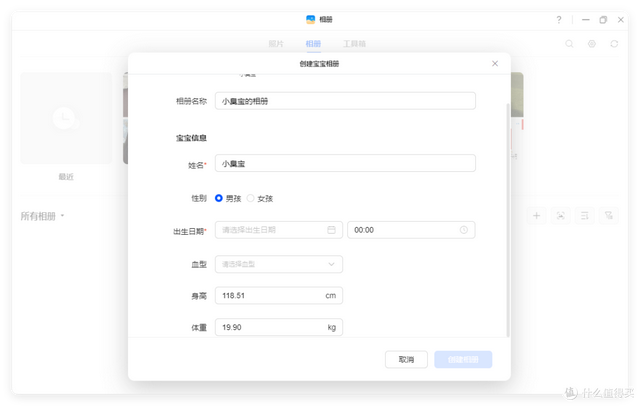Select the 男孩 radio button

coord(219,198)
